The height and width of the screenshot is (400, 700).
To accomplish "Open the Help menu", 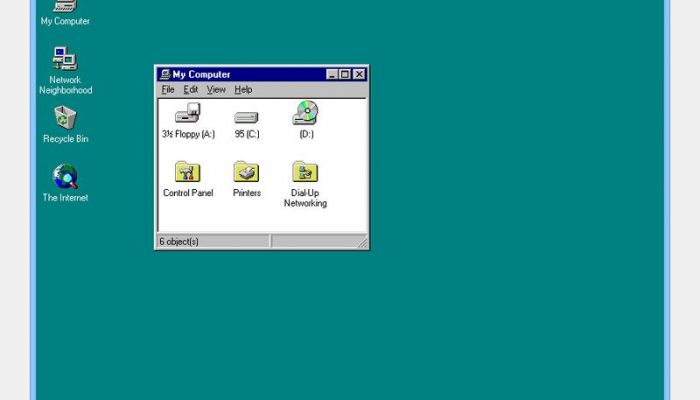I will click(x=243, y=89).
